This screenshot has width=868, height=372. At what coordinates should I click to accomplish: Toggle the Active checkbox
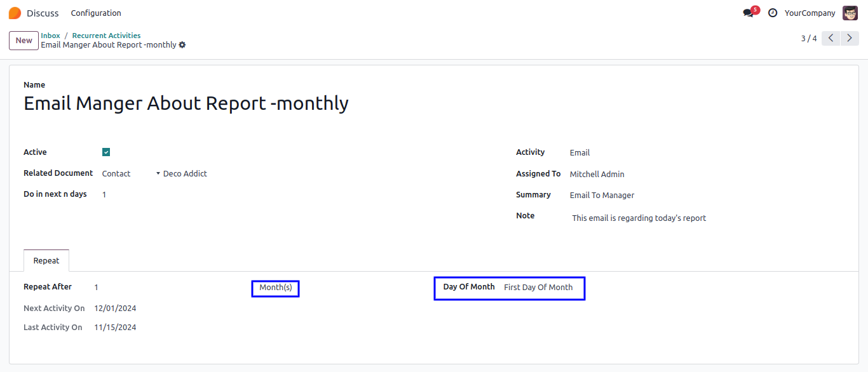coord(106,152)
